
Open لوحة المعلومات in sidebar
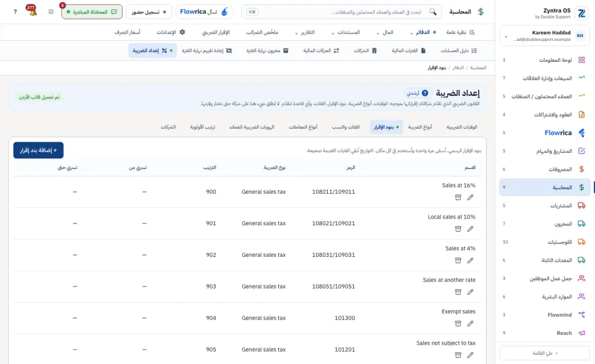click(x=545, y=60)
